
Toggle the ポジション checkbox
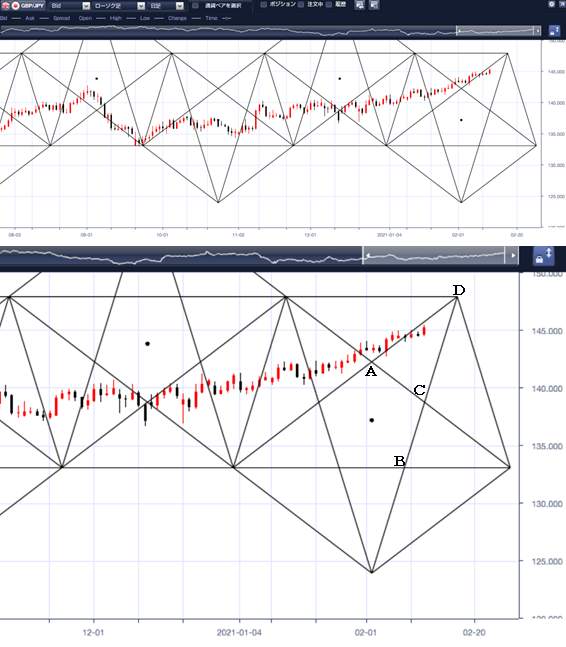[264, 5]
